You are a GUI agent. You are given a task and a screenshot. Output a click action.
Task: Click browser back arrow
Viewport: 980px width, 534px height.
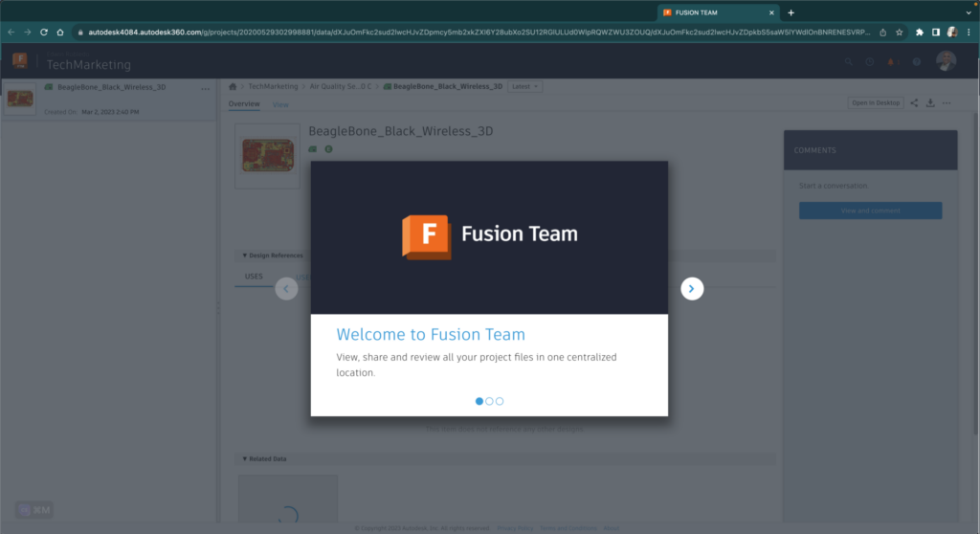pos(11,32)
